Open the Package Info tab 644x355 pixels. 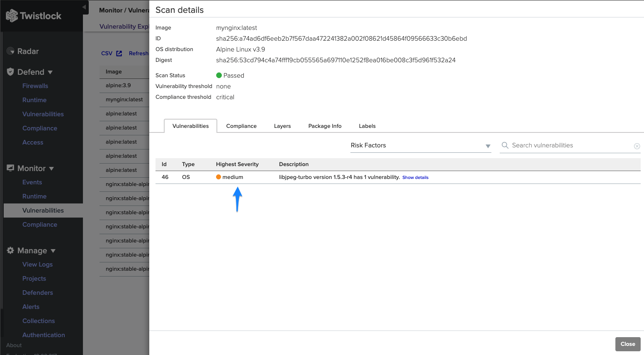click(x=325, y=126)
